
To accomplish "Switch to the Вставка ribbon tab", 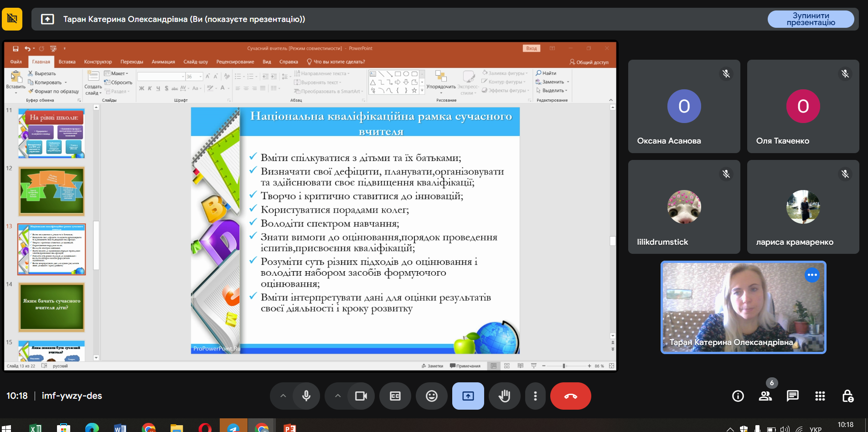I will (x=67, y=62).
